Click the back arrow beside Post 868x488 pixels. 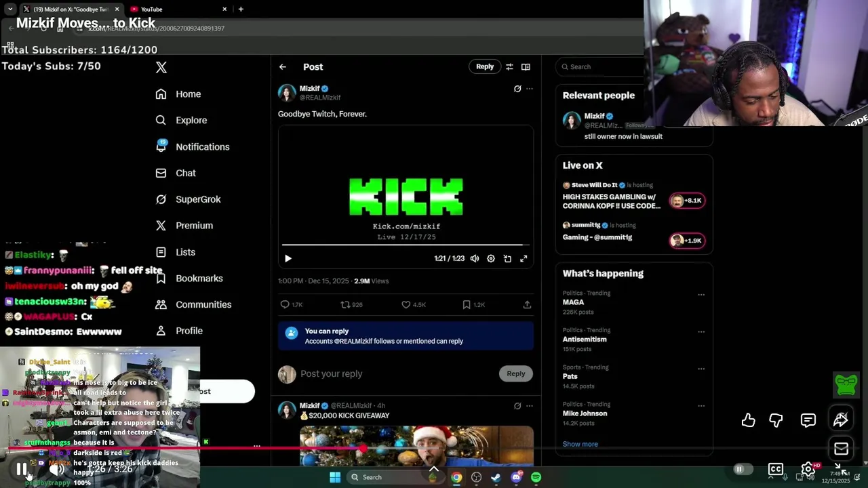click(x=283, y=66)
